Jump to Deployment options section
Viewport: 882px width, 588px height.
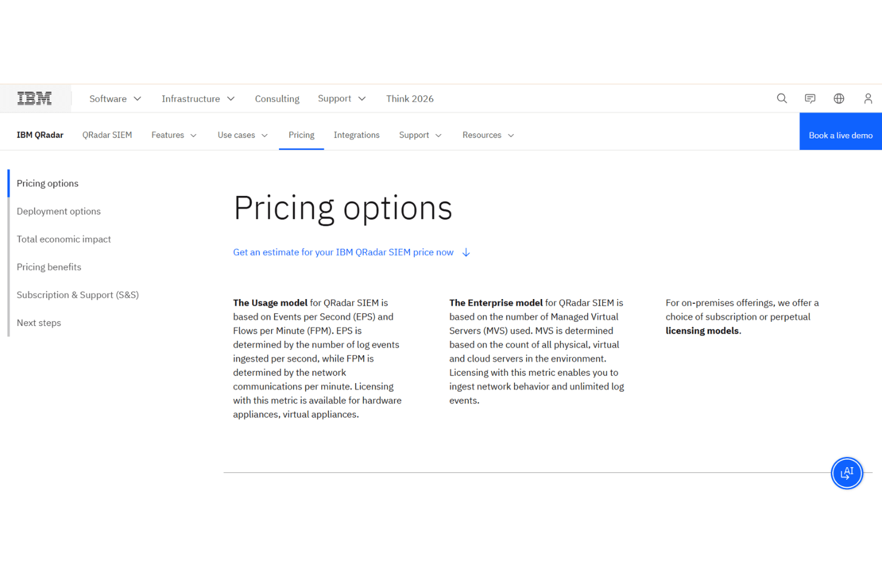coord(58,211)
